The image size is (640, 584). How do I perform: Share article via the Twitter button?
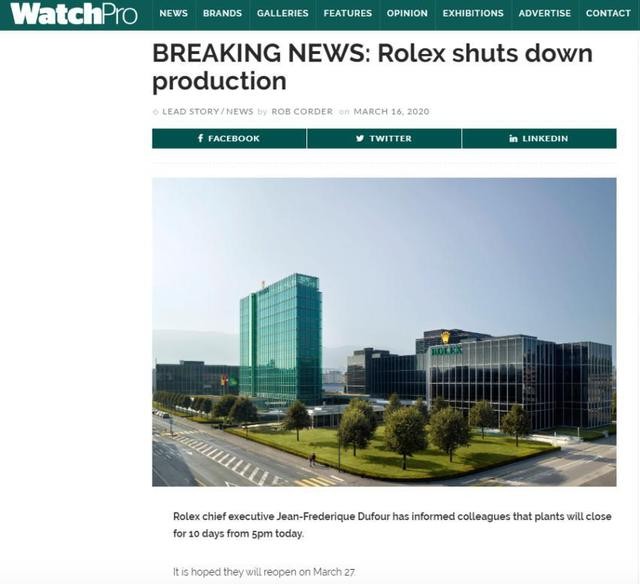click(384, 138)
